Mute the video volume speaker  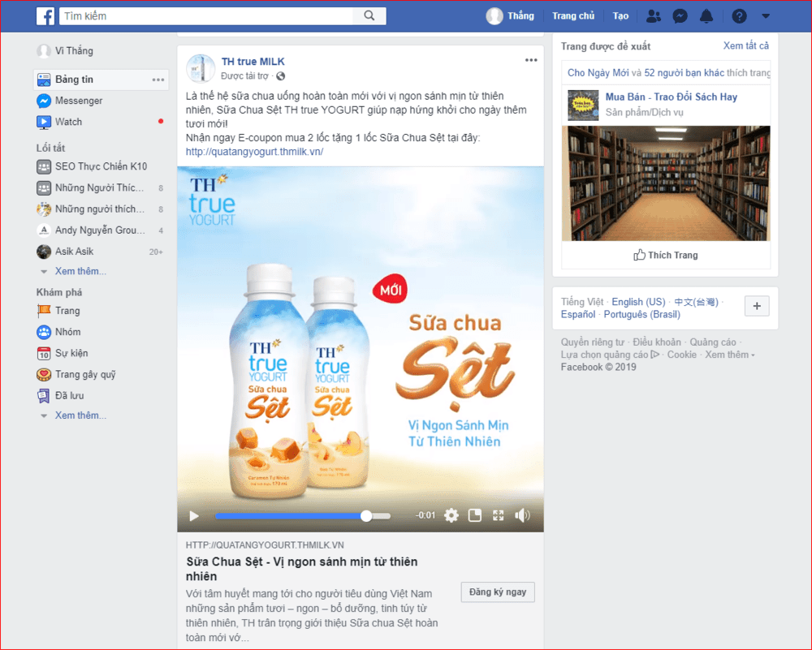click(x=522, y=515)
